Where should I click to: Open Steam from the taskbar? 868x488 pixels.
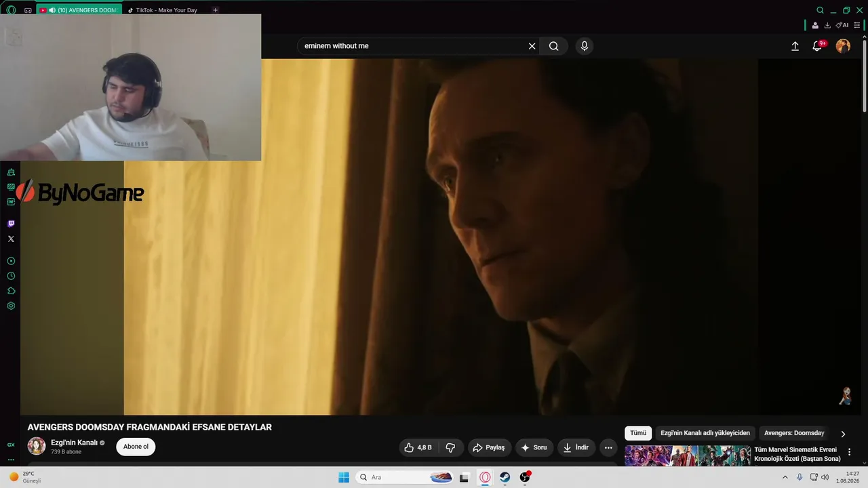505,477
